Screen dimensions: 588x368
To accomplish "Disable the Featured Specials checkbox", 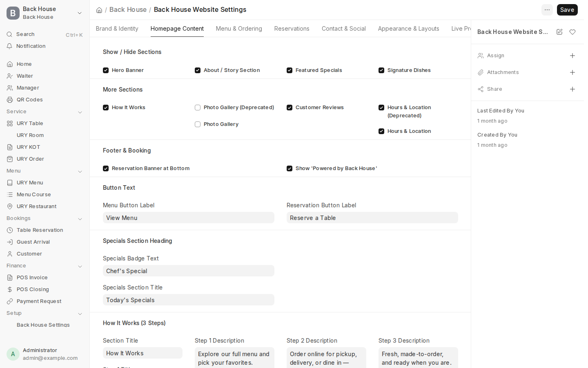I will click(x=290, y=70).
